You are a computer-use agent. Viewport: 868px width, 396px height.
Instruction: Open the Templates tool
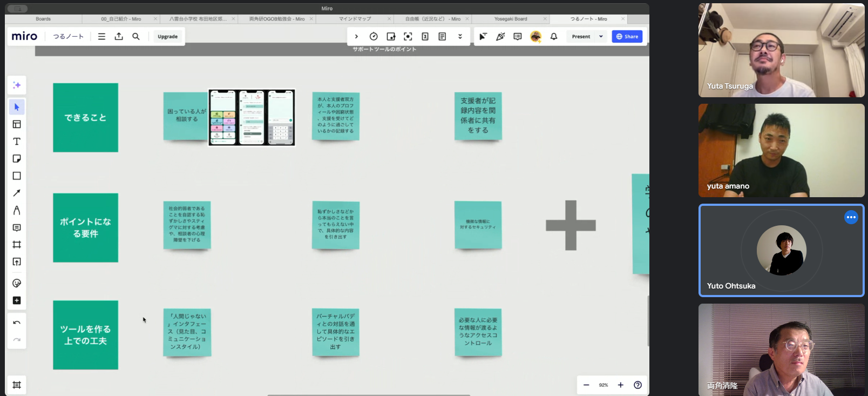[17, 124]
